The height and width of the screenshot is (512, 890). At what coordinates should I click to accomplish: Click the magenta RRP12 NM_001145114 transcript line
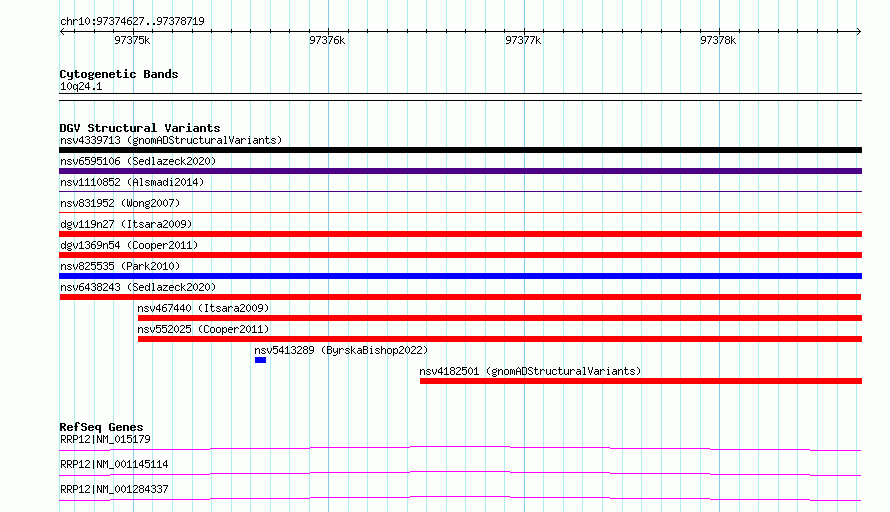pyautogui.click(x=460, y=472)
